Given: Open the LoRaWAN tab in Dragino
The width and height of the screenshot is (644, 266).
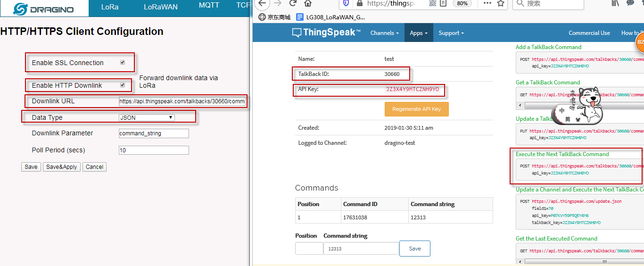Looking at the screenshot, I should tap(161, 7).
